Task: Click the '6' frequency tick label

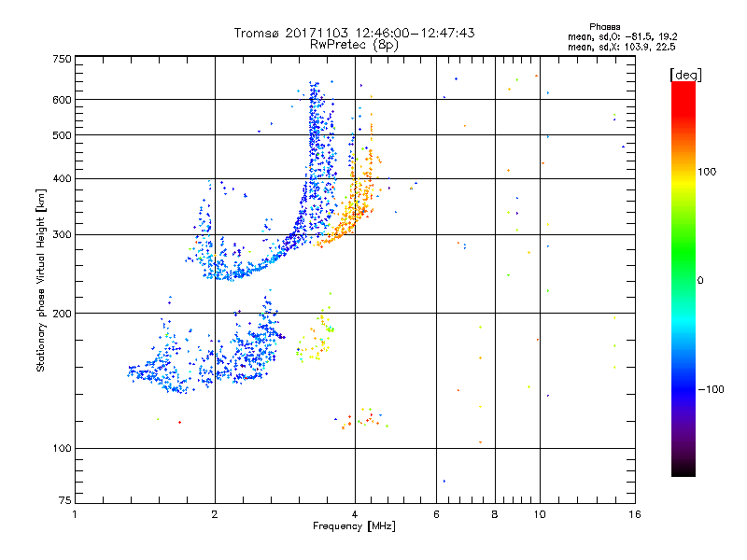Action: pyautogui.click(x=436, y=514)
